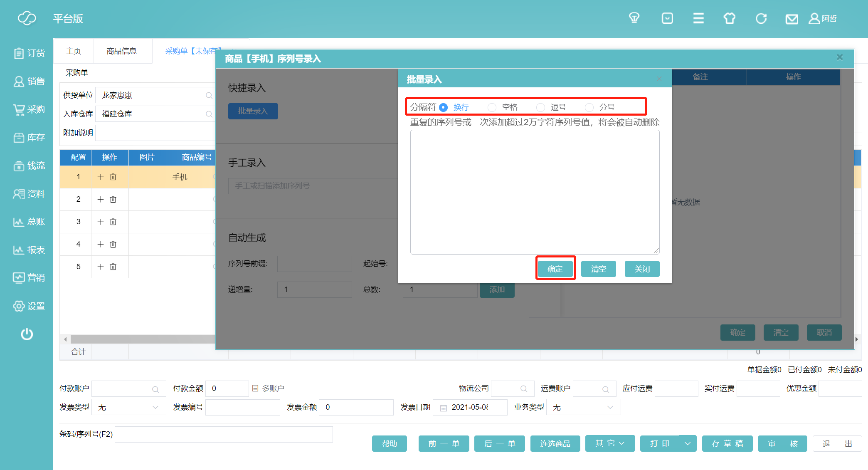The width and height of the screenshot is (868, 470).
Task: Open the mail envelope icon
Action: point(792,19)
